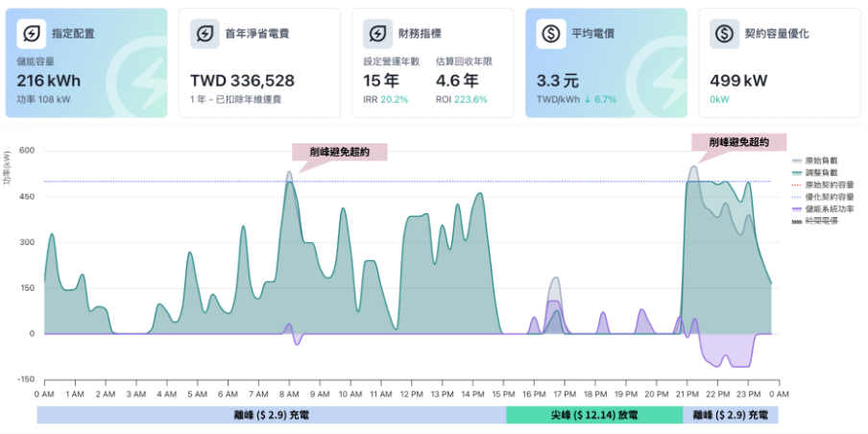The width and height of the screenshot is (868, 434).
Task: Click the green 0kW text
Action: [x=719, y=100]
